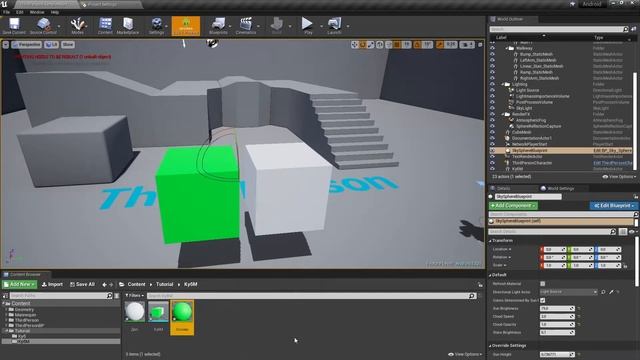Collapse the Transform section in Details
Image resolution: width=640 pixels, height=360 pixels.
point(491,241)
